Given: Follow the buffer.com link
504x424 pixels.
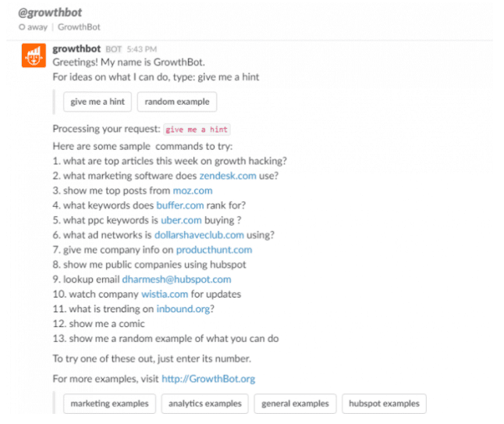Looking at the screenshot, I should [180, 205].
